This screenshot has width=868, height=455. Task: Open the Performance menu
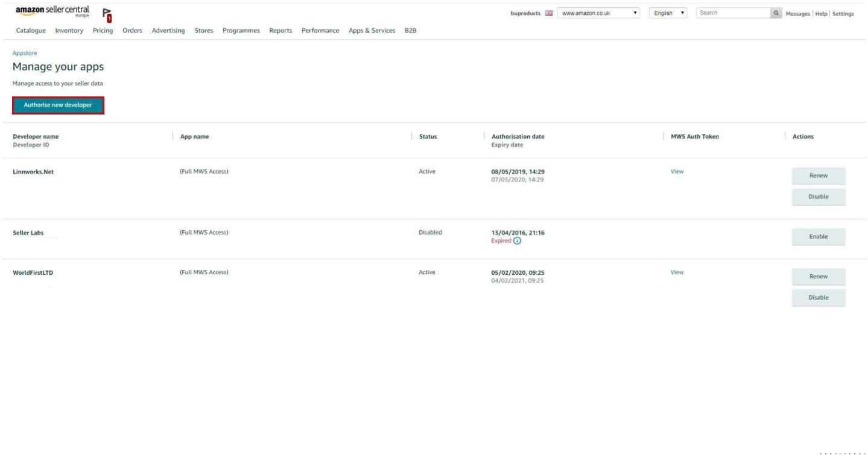click(x=320, y=31)
